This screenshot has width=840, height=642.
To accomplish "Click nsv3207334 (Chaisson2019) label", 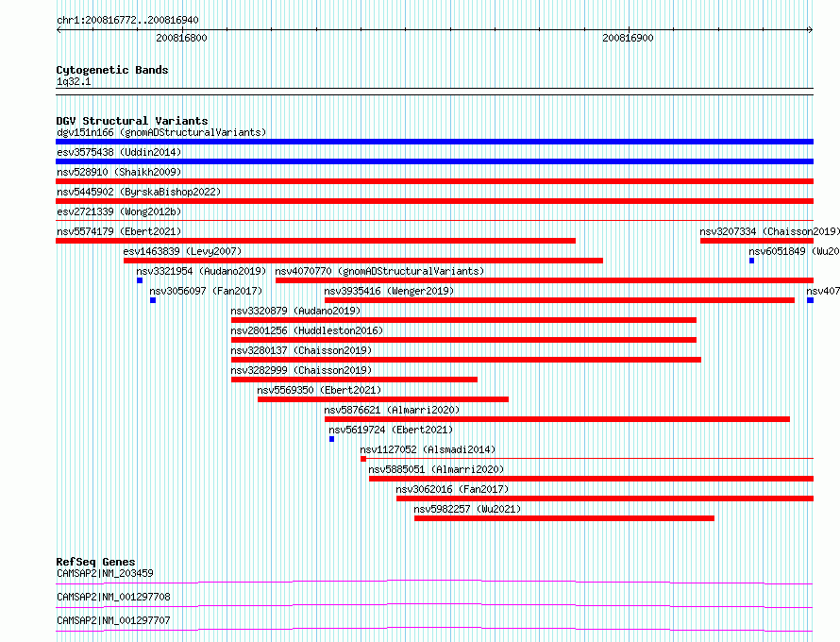I will coord(769,231).
